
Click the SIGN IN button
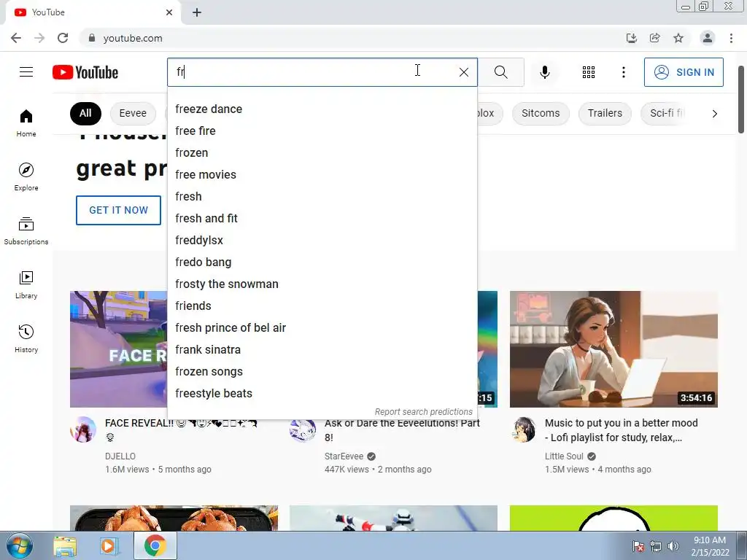point(684,72)
